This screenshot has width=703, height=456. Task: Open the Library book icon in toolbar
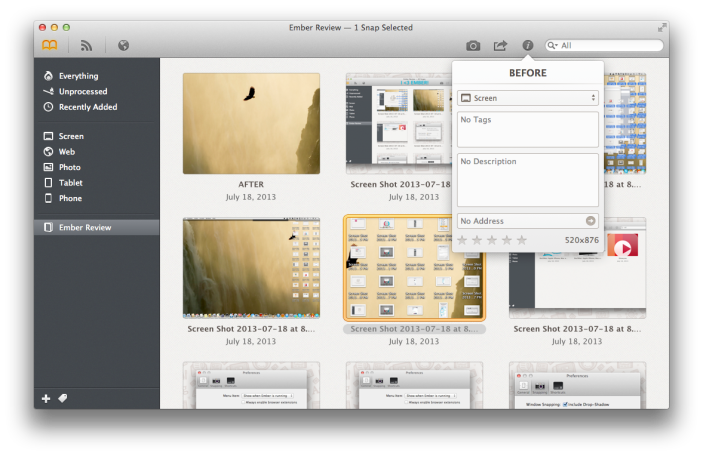point(49,45)
